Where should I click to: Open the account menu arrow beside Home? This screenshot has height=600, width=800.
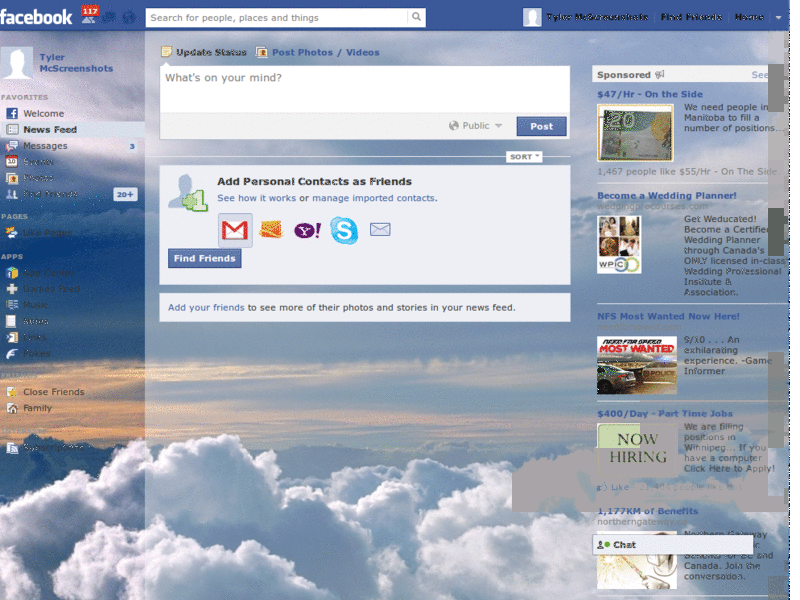pyautogui.click(x=779, y=17)
